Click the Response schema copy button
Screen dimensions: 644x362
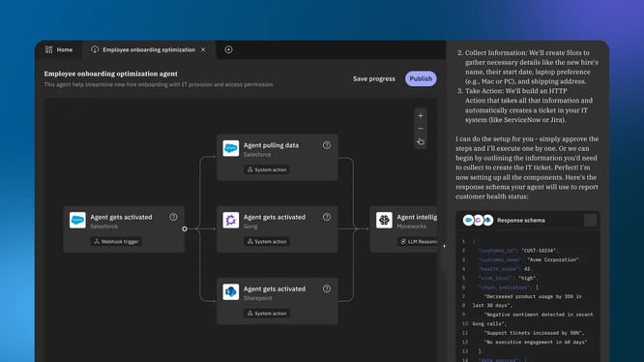coord(590,221)
